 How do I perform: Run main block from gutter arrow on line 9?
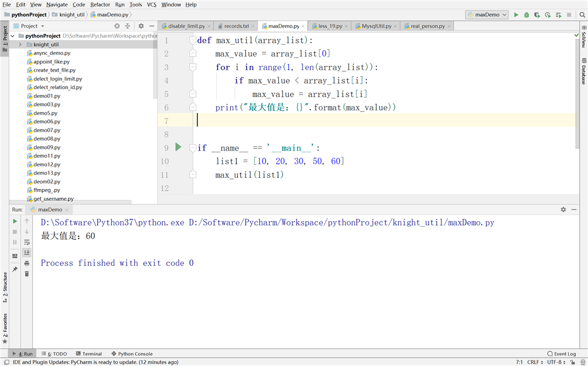coord(179,147)
